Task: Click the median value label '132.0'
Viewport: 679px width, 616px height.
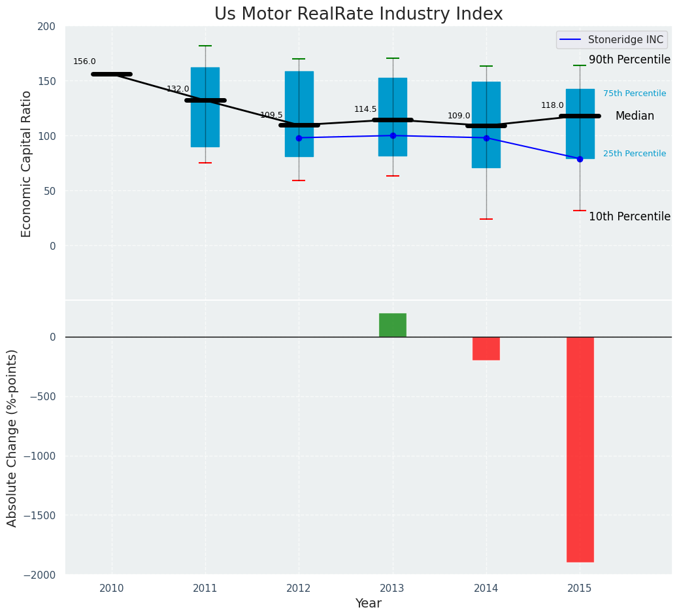Action: [x=178, y=89]
